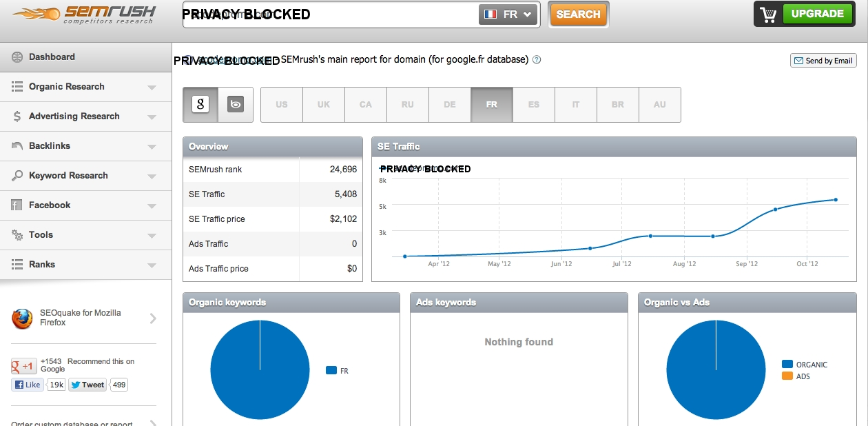Click the "Sep '12" axis label
This screenshot has height=426, width=868.
(x=747, y=264)
